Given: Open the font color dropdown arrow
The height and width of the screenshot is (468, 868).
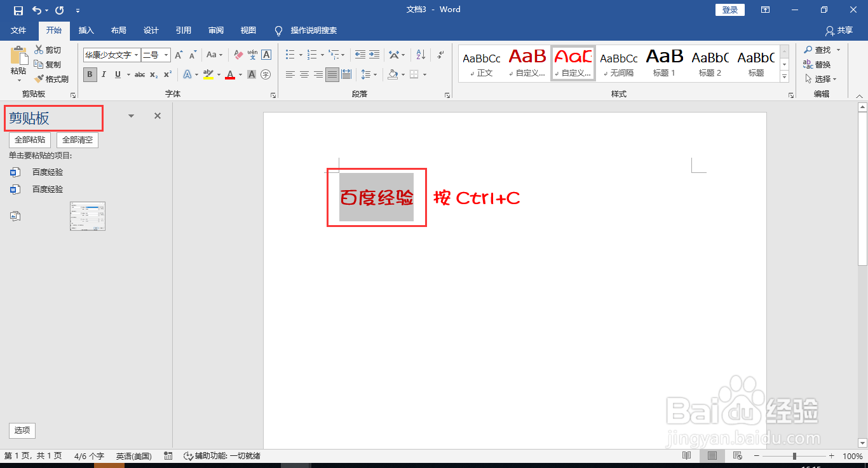Looking at the screenshot, I should point(240,74).
